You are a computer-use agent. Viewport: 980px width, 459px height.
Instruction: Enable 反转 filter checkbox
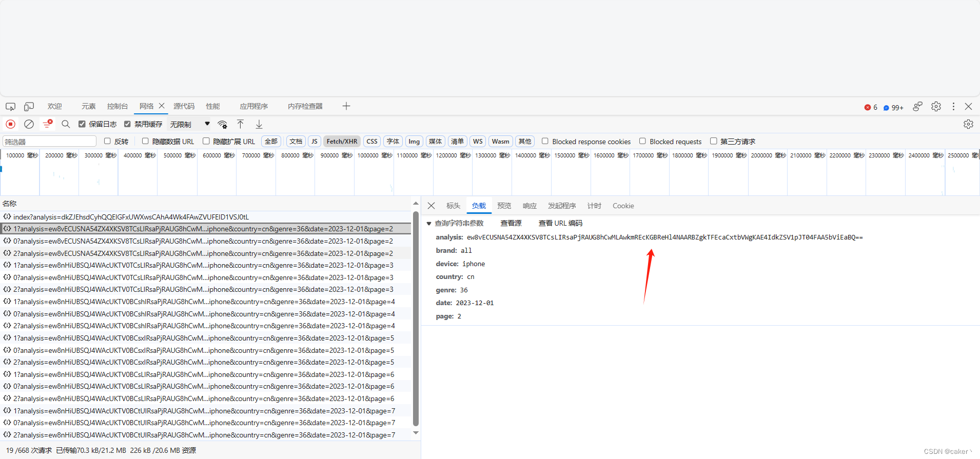pos(107,141)
